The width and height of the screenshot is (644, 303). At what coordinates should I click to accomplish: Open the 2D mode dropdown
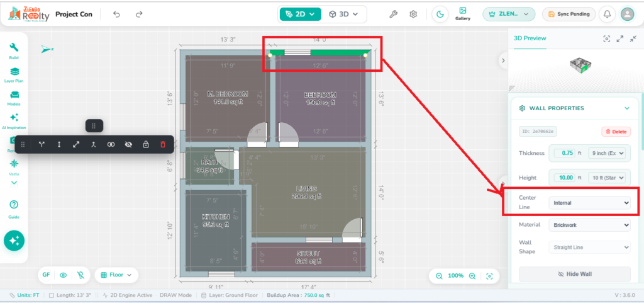click(x=300, y=14)
